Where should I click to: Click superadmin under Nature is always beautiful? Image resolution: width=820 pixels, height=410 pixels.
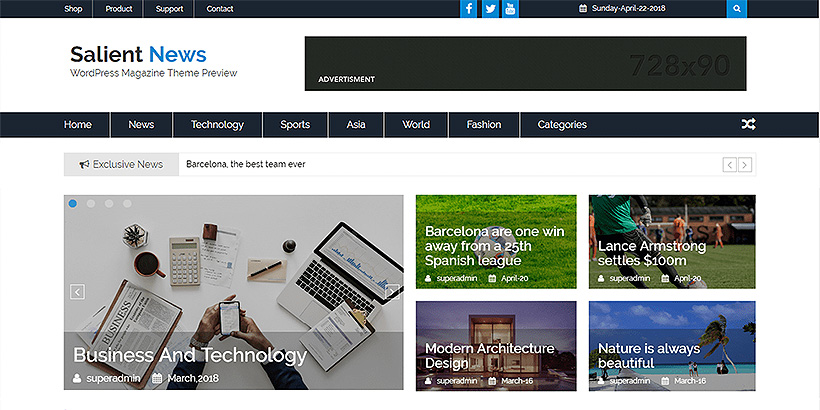pos(630,381)
